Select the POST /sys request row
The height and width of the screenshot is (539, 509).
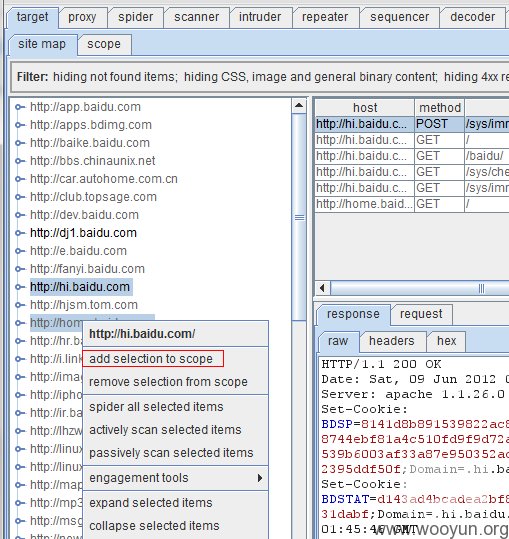pyautogui.click(x=412, y=124)
